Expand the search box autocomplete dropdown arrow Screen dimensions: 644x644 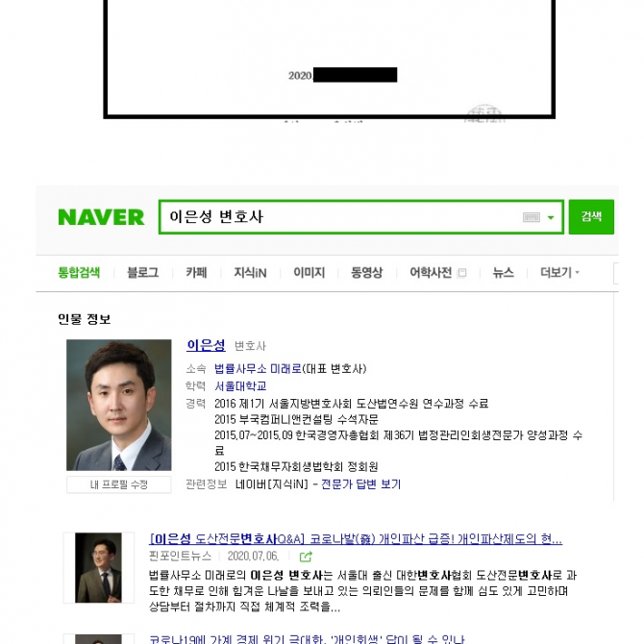pos(551,217)
